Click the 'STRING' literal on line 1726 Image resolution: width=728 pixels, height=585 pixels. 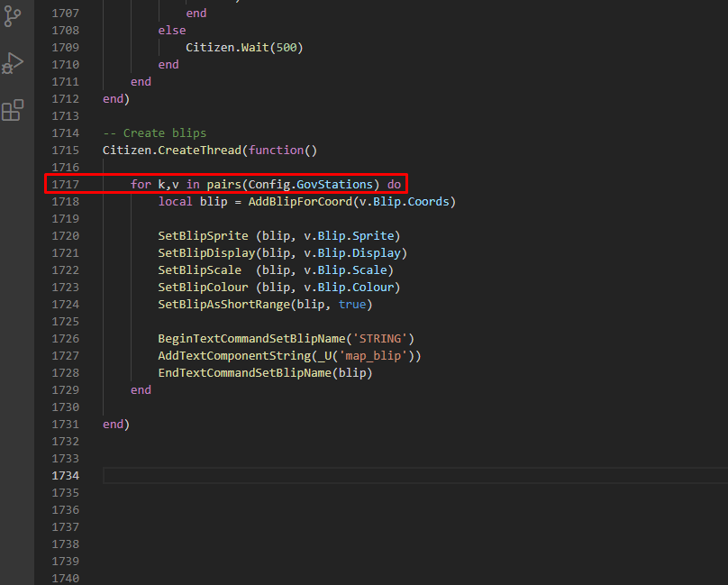click(382, 338)
